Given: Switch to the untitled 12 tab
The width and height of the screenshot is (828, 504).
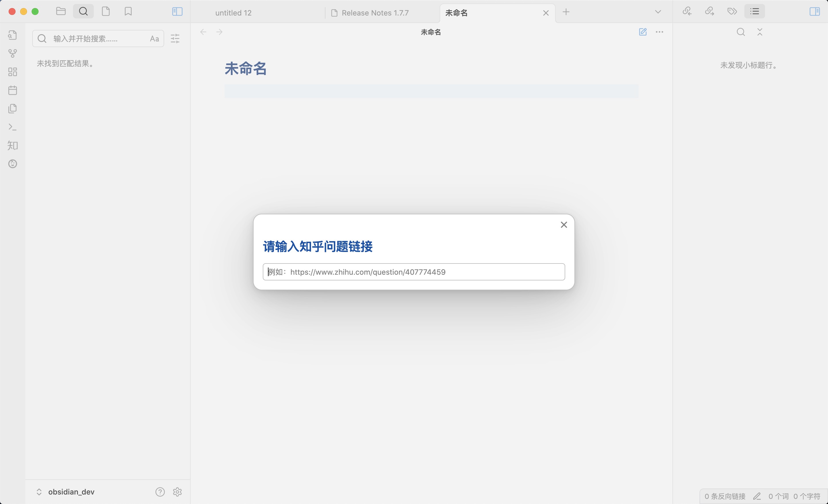Looking at the screenshot, I should [x=233, y=13].
